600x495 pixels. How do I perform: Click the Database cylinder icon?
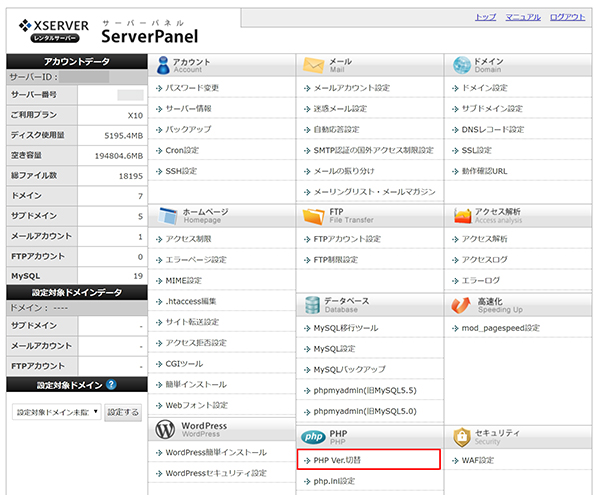click(312, 305)
